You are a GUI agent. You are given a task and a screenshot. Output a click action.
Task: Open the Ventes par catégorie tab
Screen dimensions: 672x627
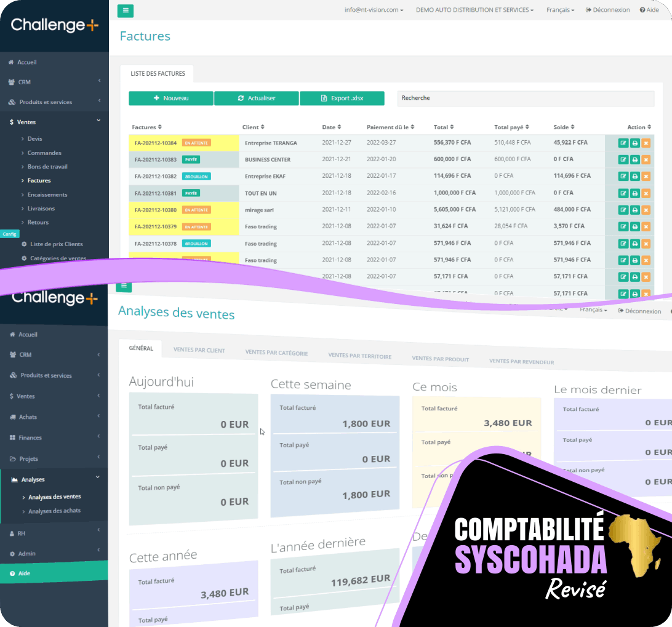point(276,353)
